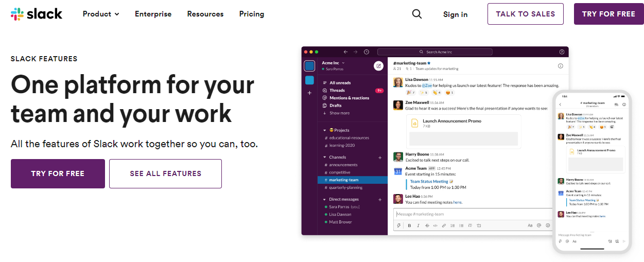The height and width of the screenshot is (262, 644).
Task: Open Enterprise in the top navigation
Action: [153, 14]
